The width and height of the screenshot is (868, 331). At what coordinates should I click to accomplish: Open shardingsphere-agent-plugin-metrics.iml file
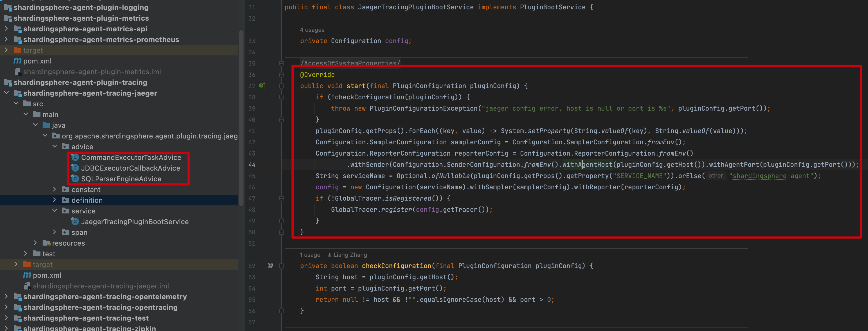(x=92, y=72)
